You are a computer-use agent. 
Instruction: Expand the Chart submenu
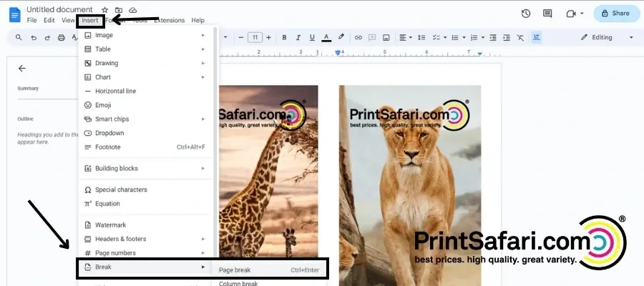click(146, 77)
